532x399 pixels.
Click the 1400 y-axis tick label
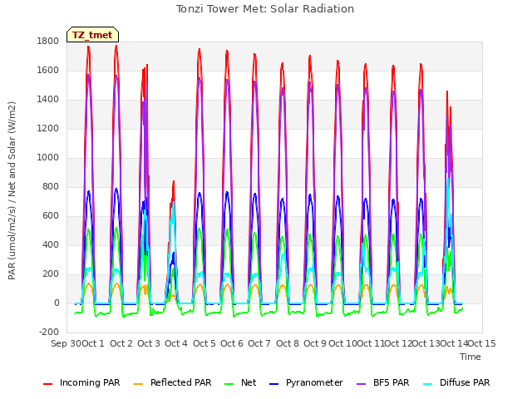(x=48, y=100)
